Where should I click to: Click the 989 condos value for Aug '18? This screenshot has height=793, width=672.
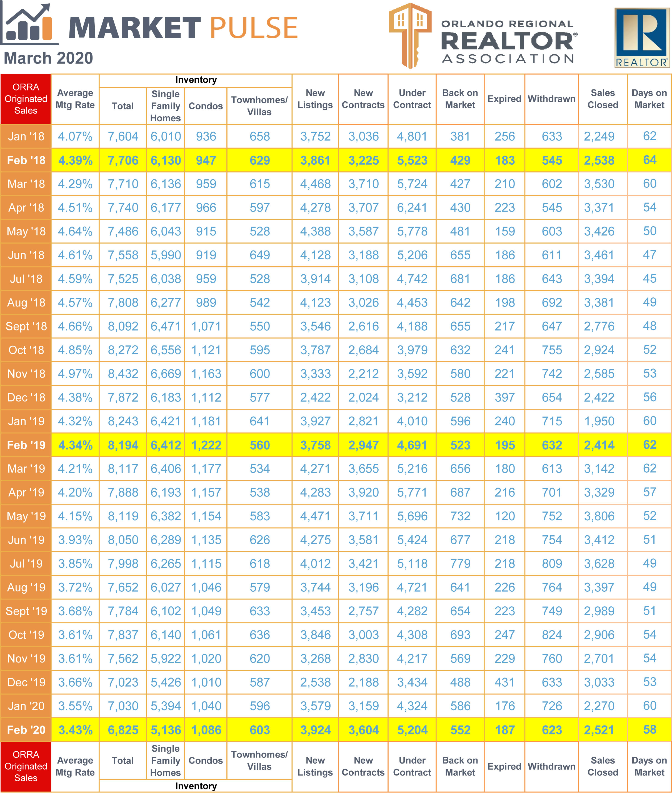point(206,303)
